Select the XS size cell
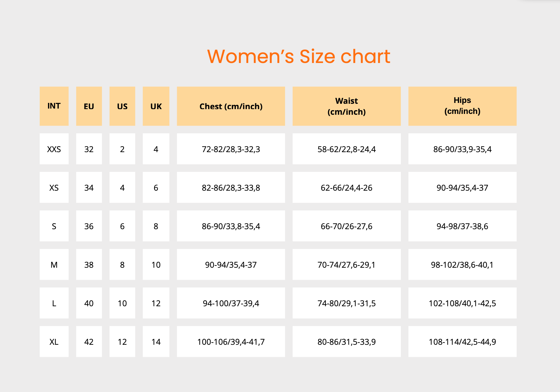560x392 pixels. [54, 188]
